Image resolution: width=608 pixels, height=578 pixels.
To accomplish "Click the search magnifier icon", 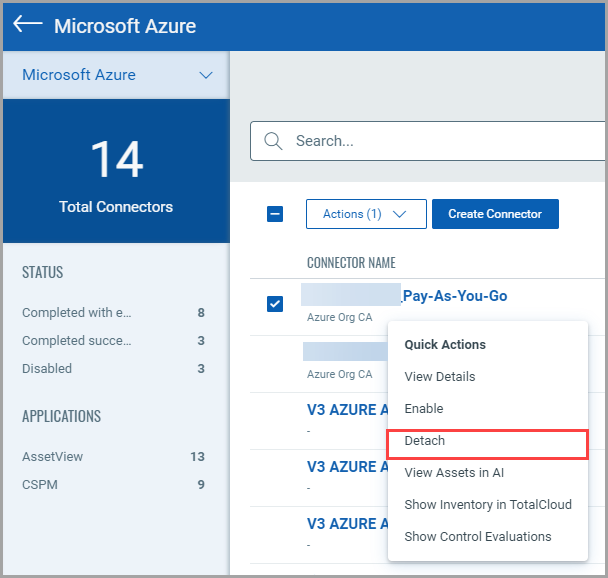I will 272,141.
